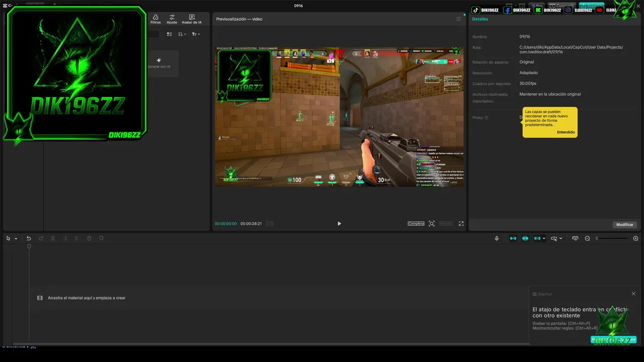
Task: Click the game video preview frame
Action: (340, 117)
